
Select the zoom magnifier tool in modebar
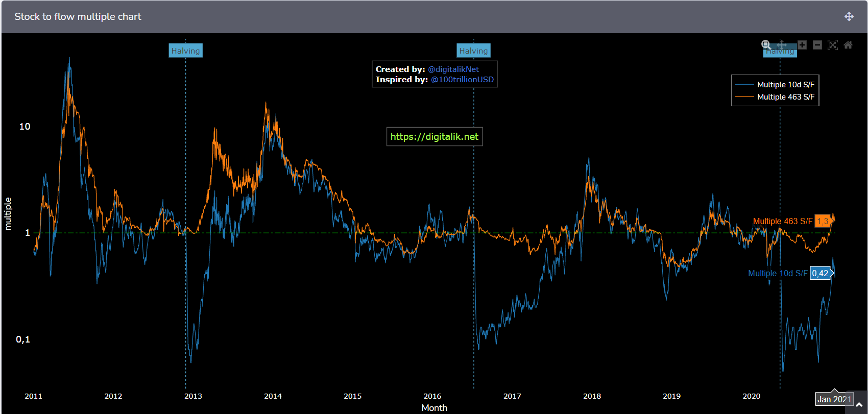766,45
